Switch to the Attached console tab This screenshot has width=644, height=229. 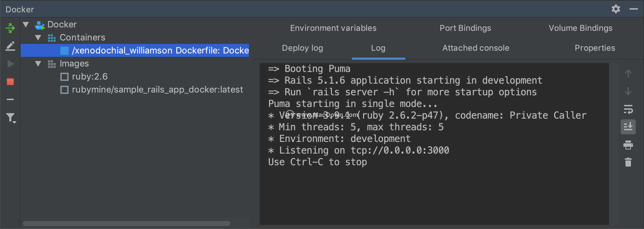476,48
